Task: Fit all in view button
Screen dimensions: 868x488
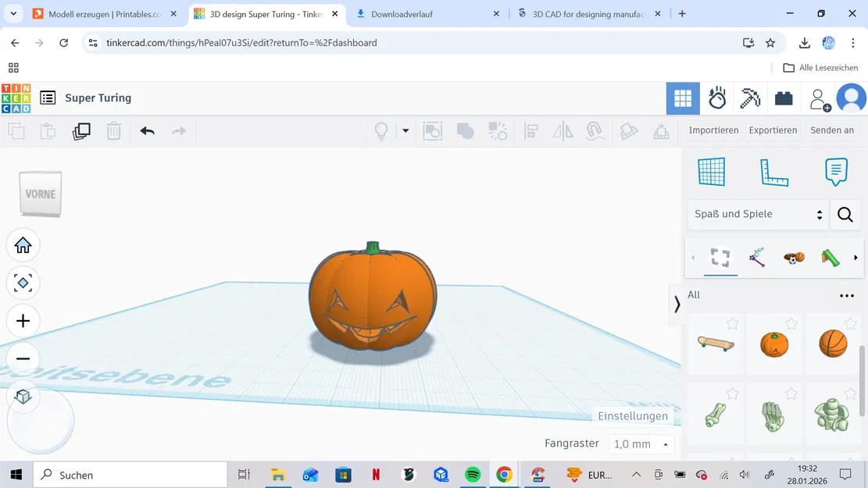Action: point(23,283)
